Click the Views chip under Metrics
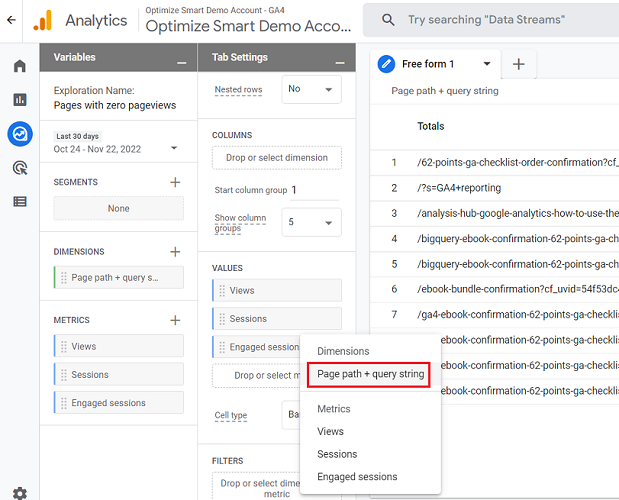The width and height of the screenshot is (619, 500). tap(118, 346)
